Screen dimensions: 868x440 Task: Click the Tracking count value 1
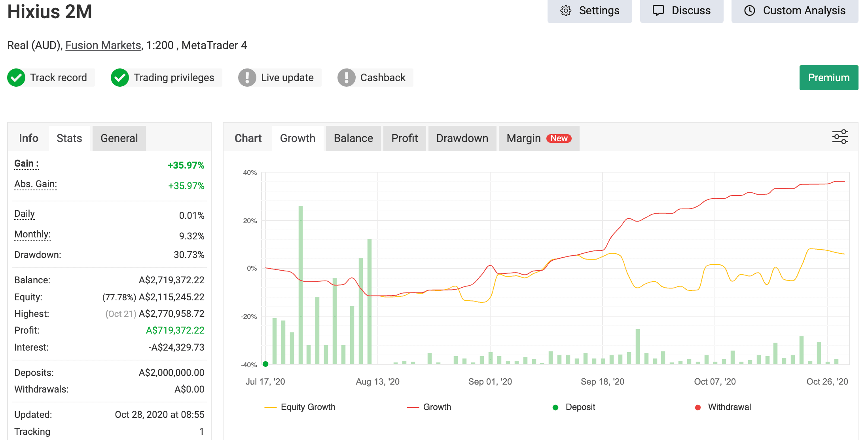202,432
